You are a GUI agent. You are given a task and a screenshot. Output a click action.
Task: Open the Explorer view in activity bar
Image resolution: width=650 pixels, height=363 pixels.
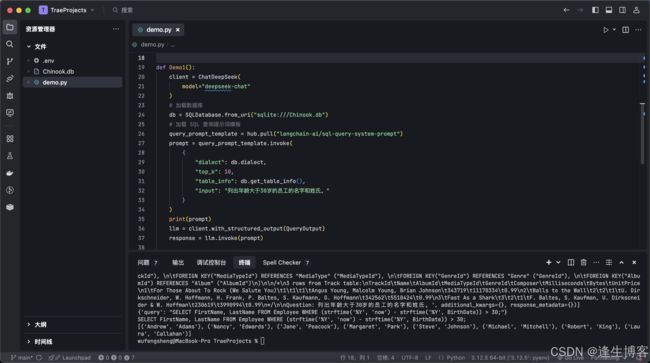(10, 27)
